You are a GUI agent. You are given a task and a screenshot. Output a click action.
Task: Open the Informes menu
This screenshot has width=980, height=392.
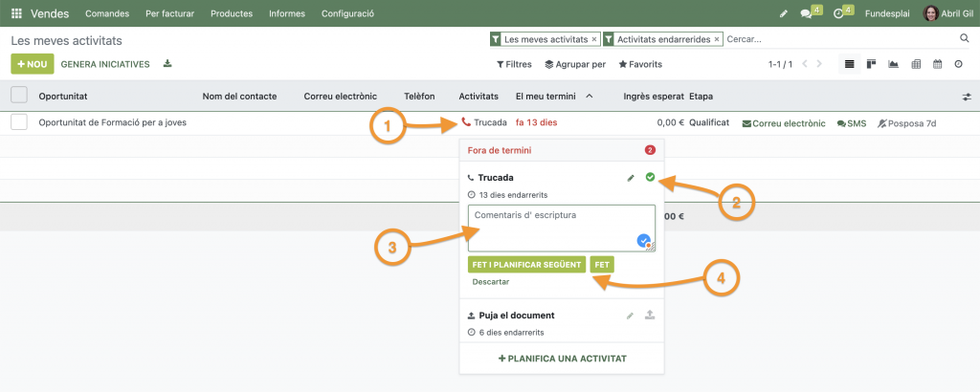coord(287,14)
